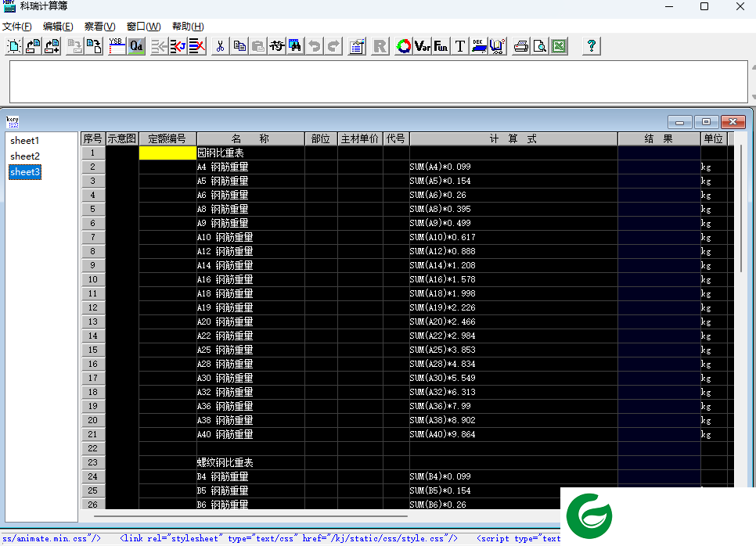The height and width of the screenshot is (546, 756).
Task: Click the 主材单价 column header
Action: click(x=360, y=138)
